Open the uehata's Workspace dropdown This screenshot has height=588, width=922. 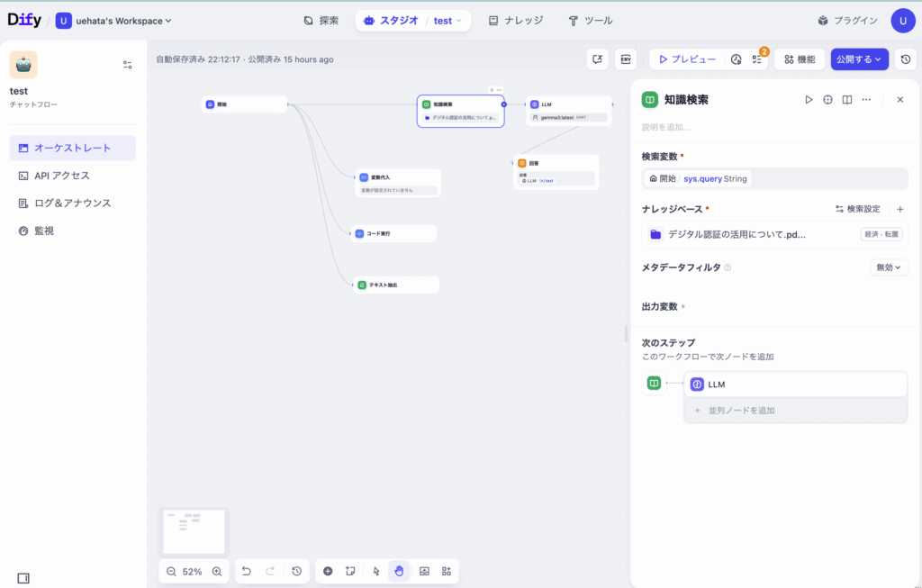click(113, 21)
